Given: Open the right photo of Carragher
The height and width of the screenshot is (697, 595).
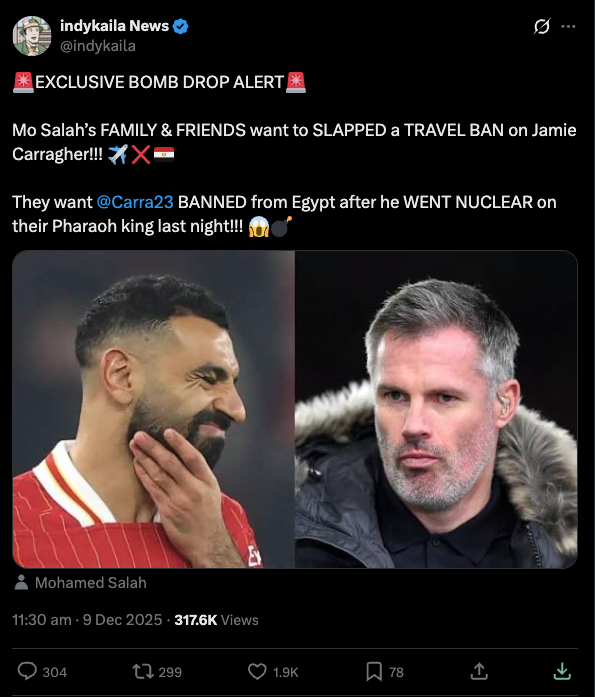Looking at the screenshot, I should (436, 409).
